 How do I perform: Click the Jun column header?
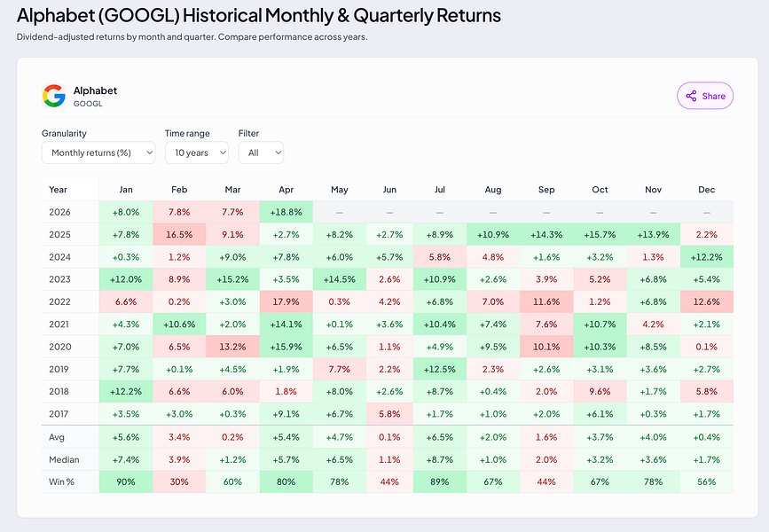tap(390, 190)
